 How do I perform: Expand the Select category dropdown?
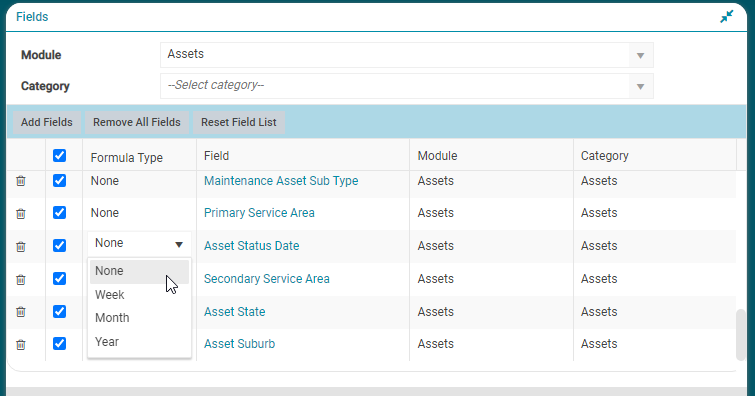[x=407, y=86]
